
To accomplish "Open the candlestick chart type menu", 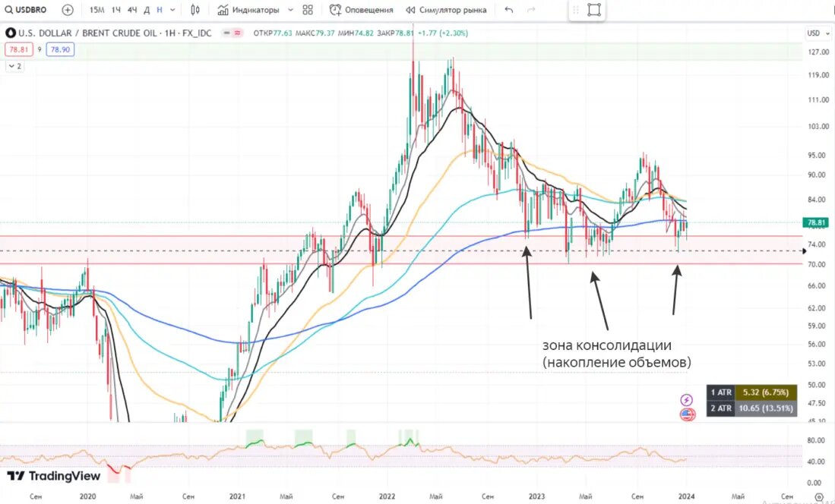I will [x=195, y=10].
